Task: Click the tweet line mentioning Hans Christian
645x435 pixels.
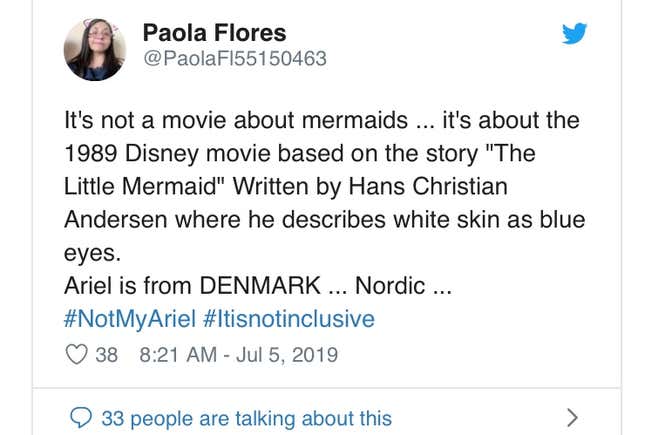Action: click(285, 186)
